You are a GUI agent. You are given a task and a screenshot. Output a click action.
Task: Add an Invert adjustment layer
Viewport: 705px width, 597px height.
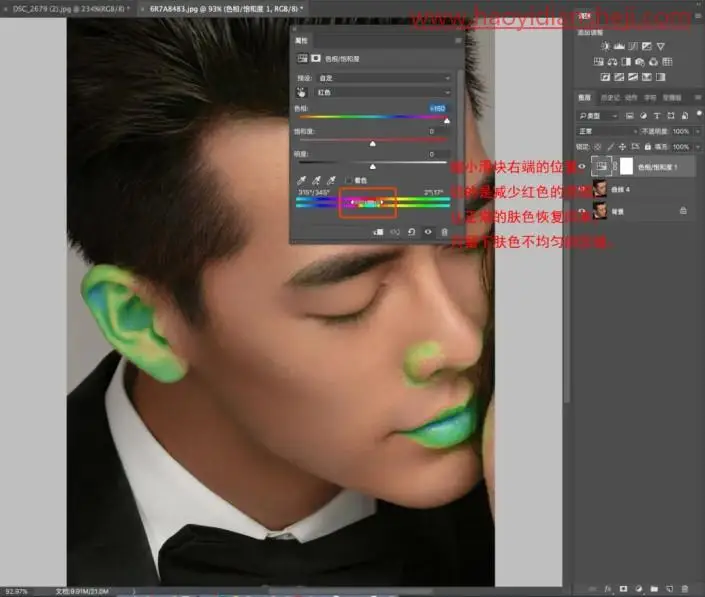pos(605,77)
